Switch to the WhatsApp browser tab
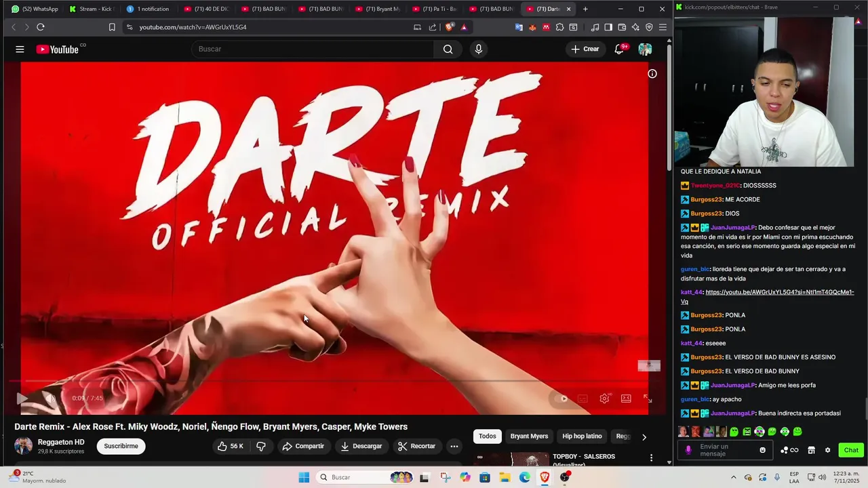This screenshot has width=868, height=488. [34, 9]
